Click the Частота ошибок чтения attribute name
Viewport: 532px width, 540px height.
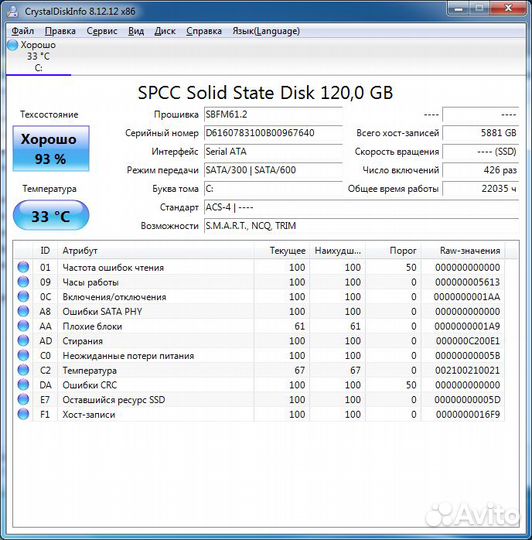[x=113, y=268]
